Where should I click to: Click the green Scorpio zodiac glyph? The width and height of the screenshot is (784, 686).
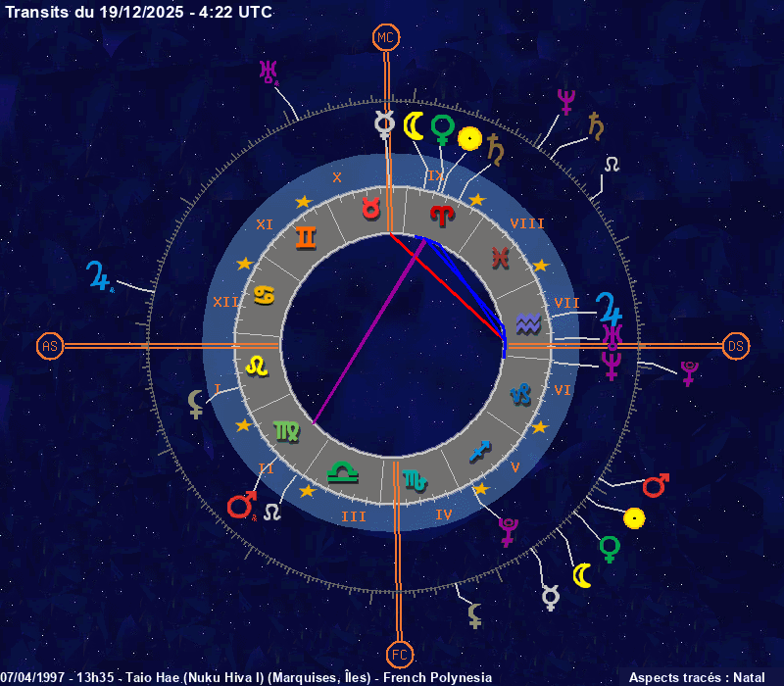coord(414,479)
